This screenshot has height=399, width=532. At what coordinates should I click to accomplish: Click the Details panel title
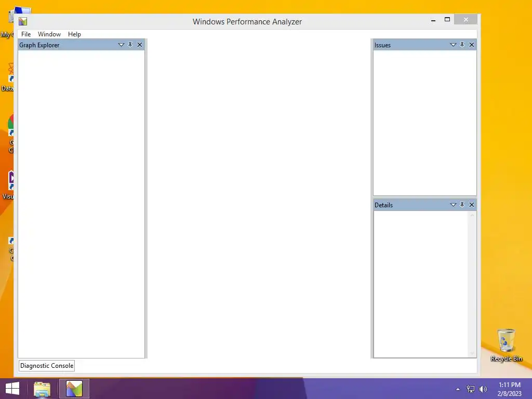pyautogui.click(x=384, y=205)
